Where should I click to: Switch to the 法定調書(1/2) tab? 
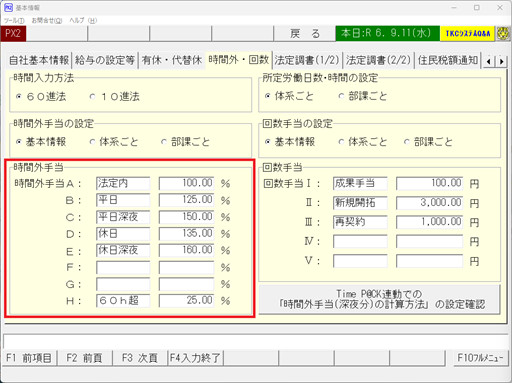[307, 60]
